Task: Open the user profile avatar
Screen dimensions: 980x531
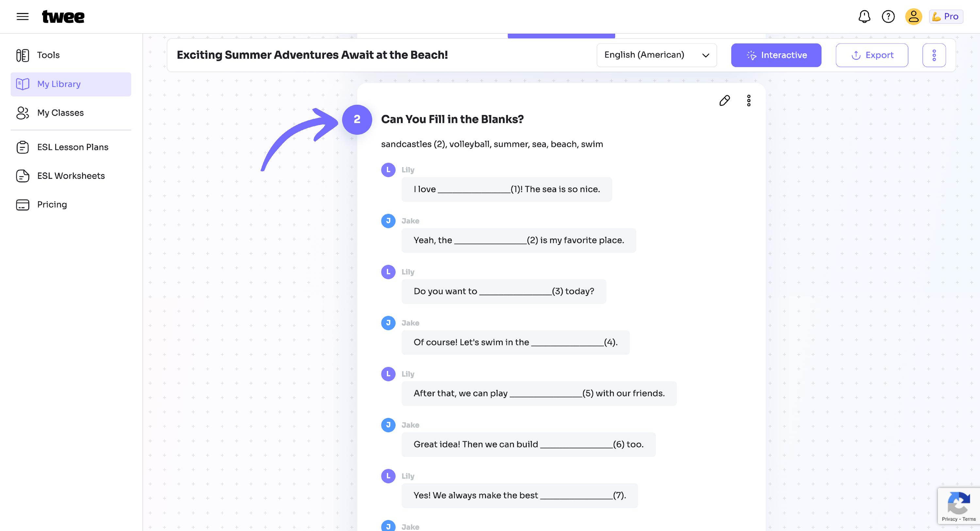Action: point(913,16)
